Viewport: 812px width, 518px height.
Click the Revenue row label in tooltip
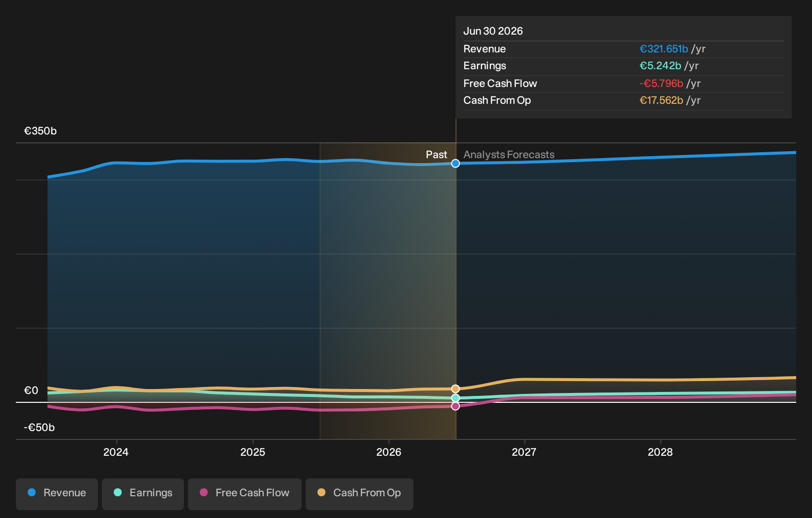coord(485,49)
